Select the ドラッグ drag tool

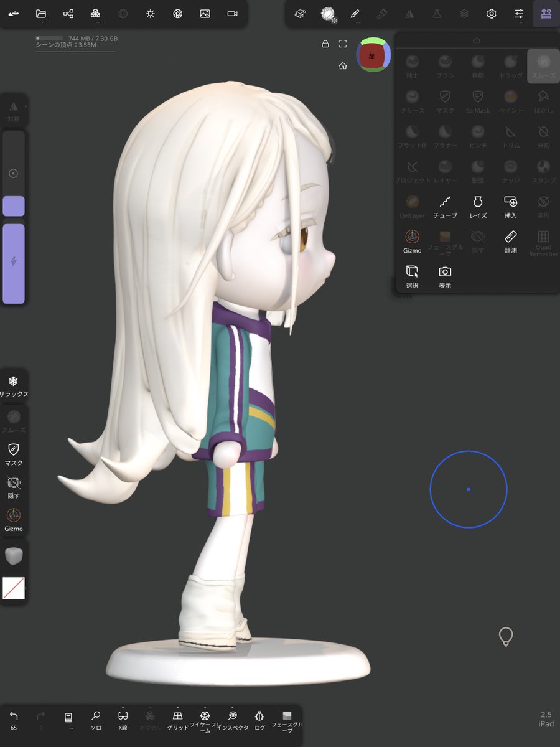(511, 66)
